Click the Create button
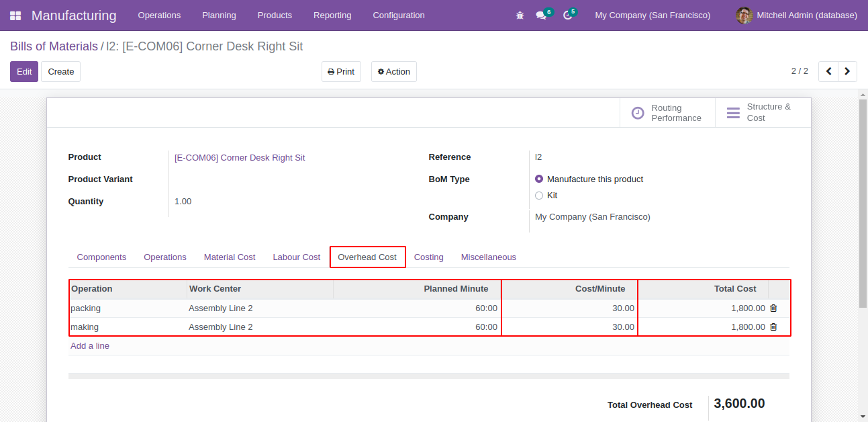The width and height of the screenshot is (868, 422). (x=61, y=72)
